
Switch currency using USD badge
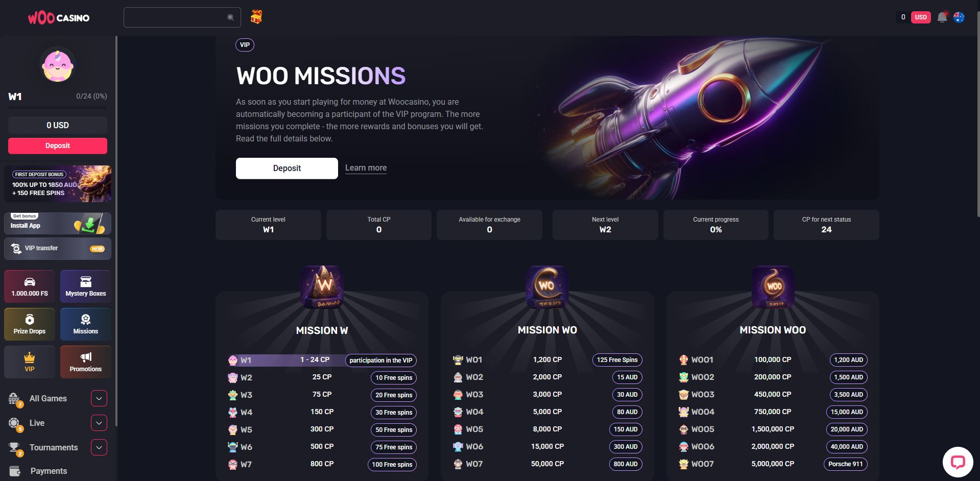pyautogui.click(x=921, y=17)
